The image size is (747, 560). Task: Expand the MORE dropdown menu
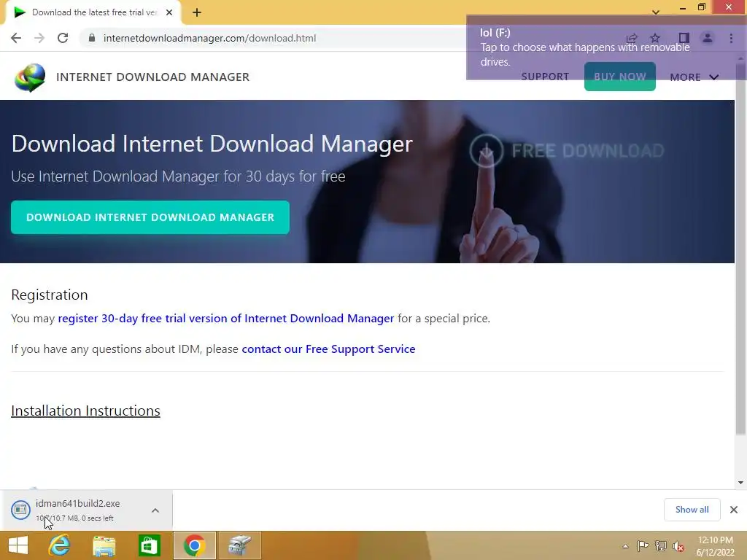tap(694, 77)
